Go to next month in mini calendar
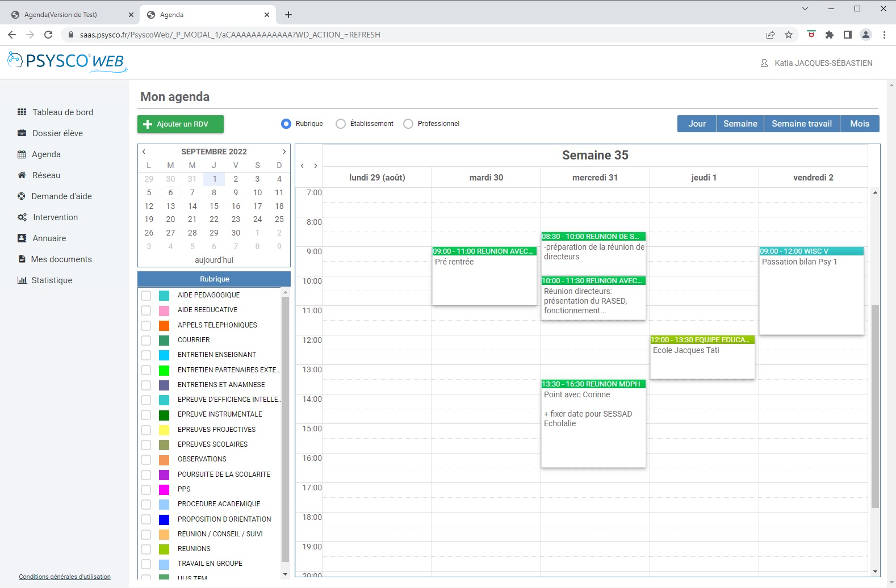This screenshot has height=588, width=896. (284, 152)
